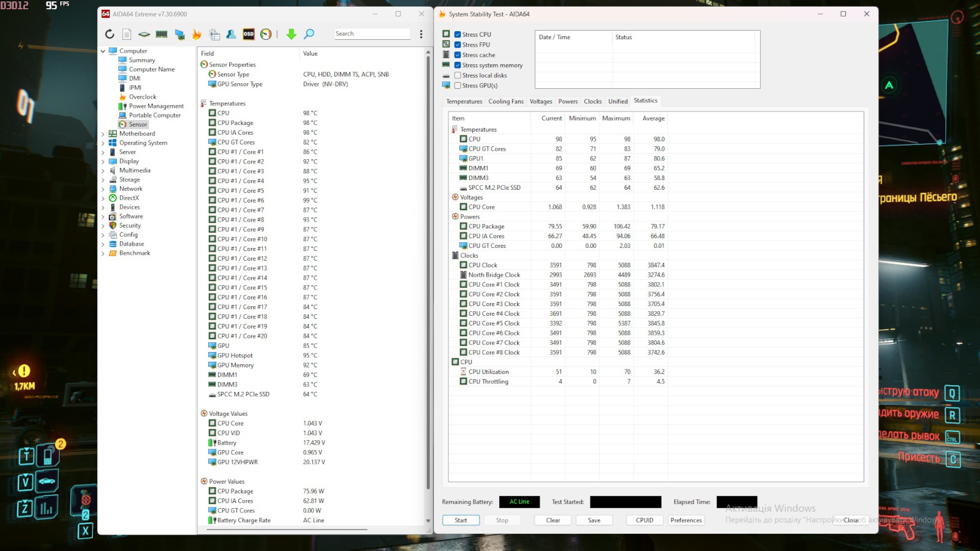Open the three-dot menu in AIDA64

click(421, 34)
